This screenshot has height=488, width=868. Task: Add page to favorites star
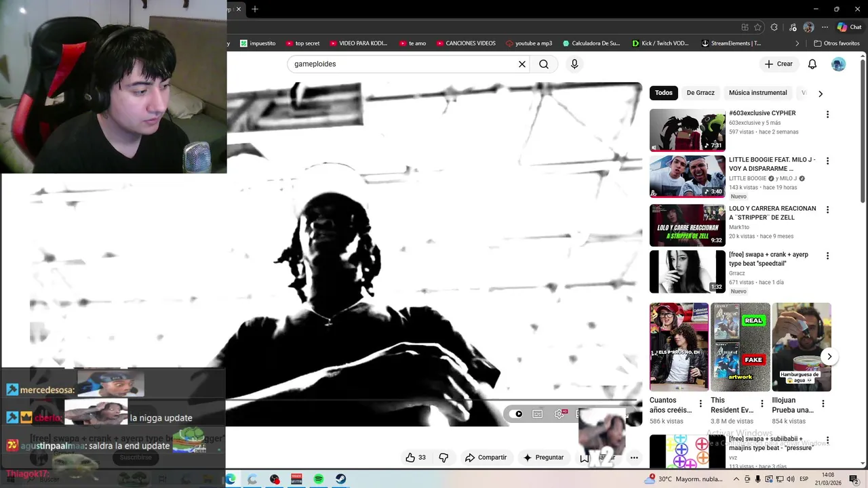pyautogui.click(x=758, y=27)
